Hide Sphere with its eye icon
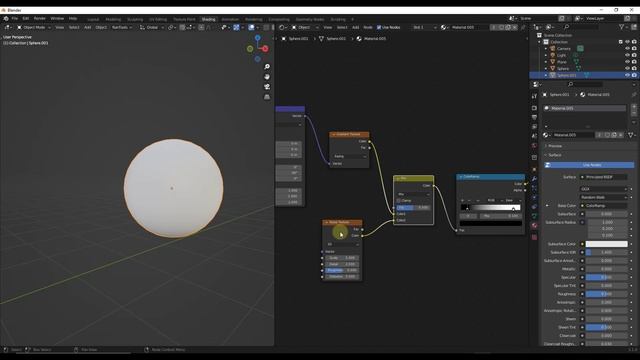The image size is (640, 360). click(627, 69)
